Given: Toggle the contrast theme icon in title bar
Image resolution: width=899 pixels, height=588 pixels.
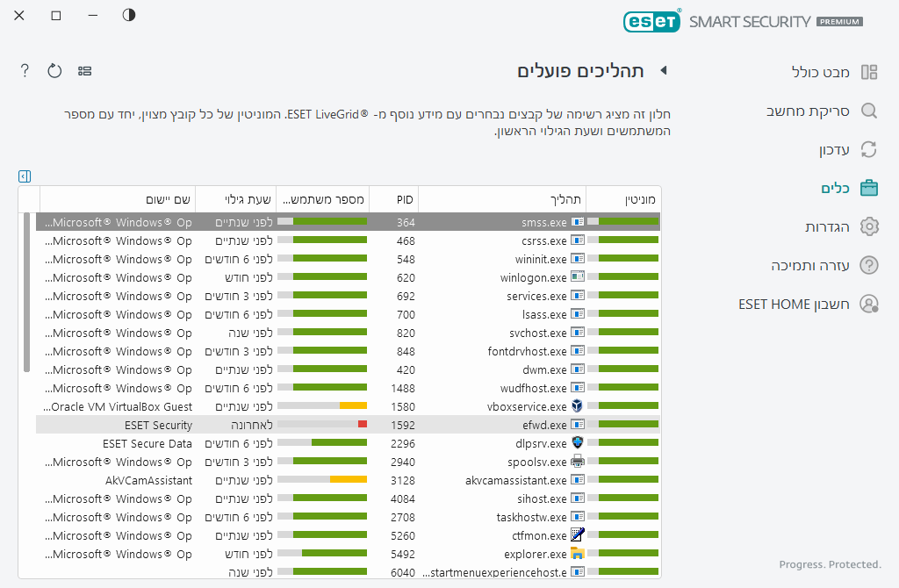Looking at the screenshot, I should [129, 16].
